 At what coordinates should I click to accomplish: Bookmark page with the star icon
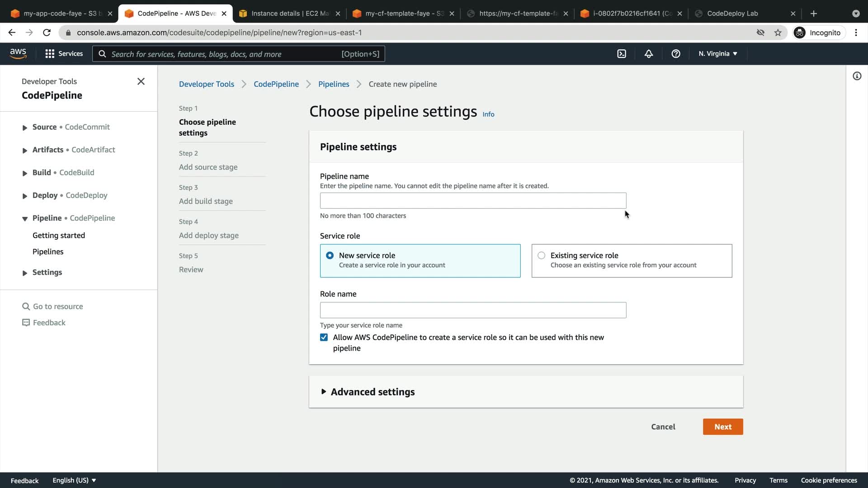click(778, 33)
